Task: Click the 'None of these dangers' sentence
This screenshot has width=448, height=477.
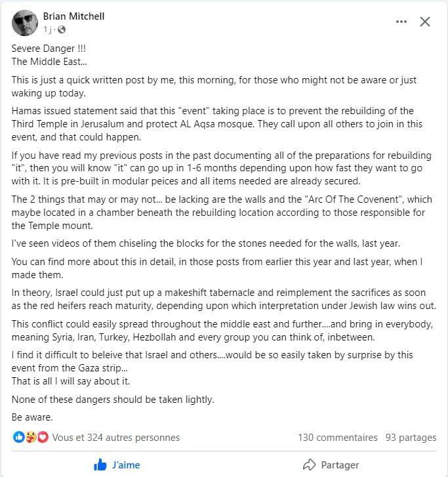Action: tap(113, 399)
